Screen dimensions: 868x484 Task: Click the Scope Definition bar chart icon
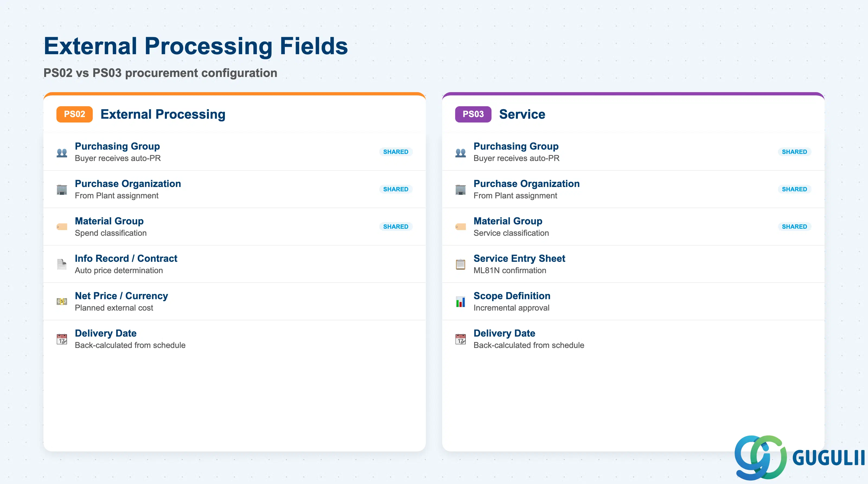click(460, 302)
